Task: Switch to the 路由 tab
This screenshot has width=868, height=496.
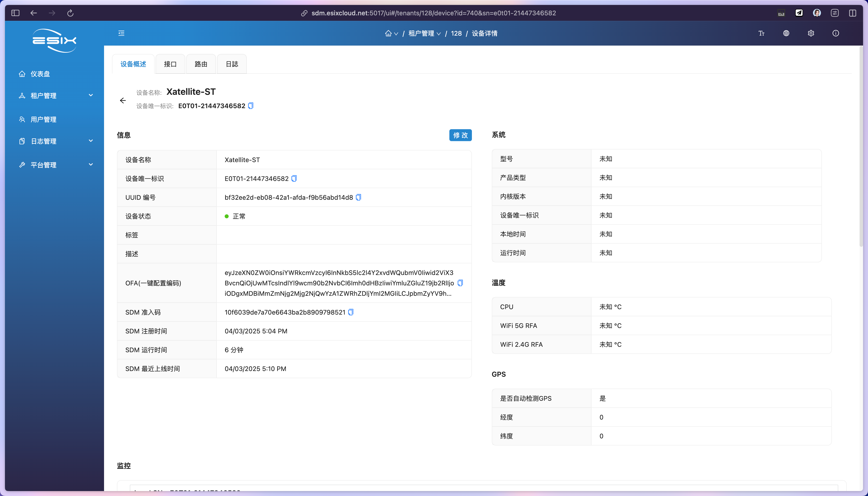Action: pos(201,64)
